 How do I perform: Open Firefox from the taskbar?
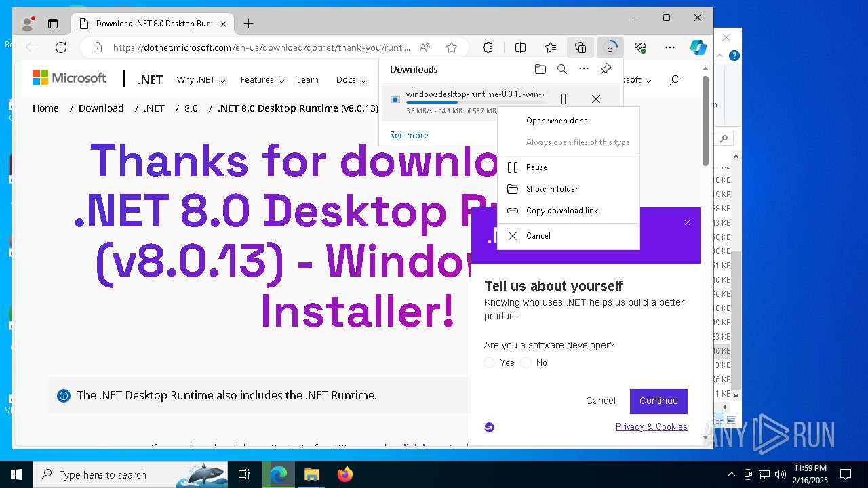(345, 474)
